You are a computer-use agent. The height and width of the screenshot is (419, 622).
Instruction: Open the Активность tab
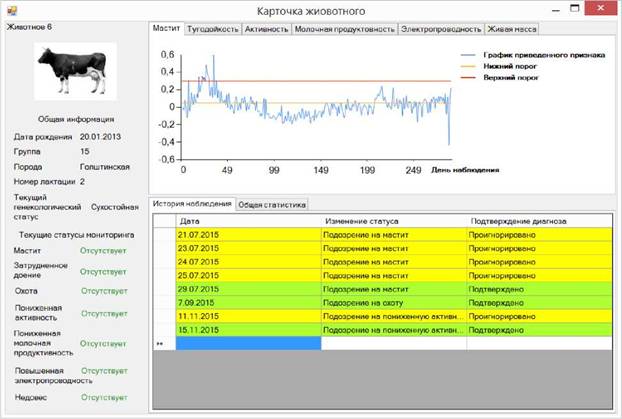(266, 29)
